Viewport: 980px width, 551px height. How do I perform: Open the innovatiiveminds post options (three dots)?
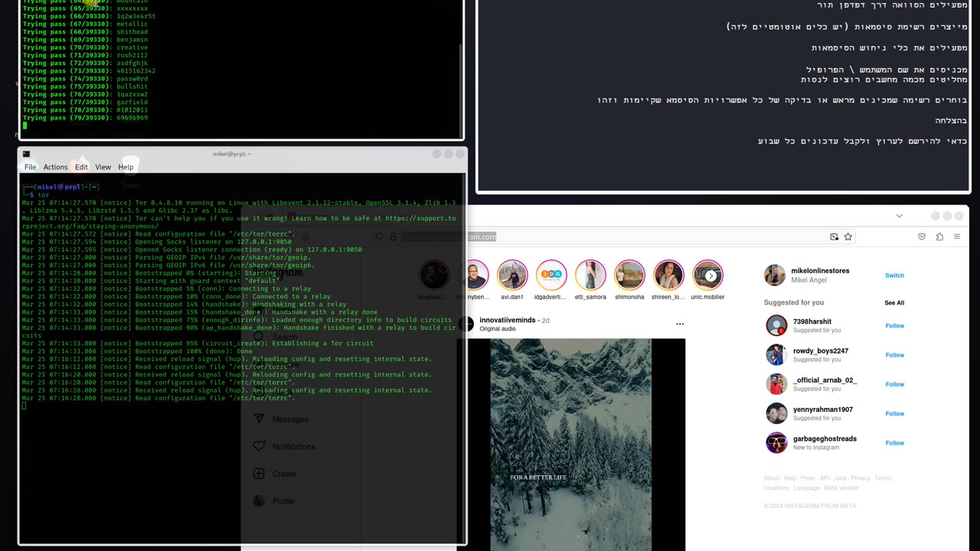click(x=679, y=324)
